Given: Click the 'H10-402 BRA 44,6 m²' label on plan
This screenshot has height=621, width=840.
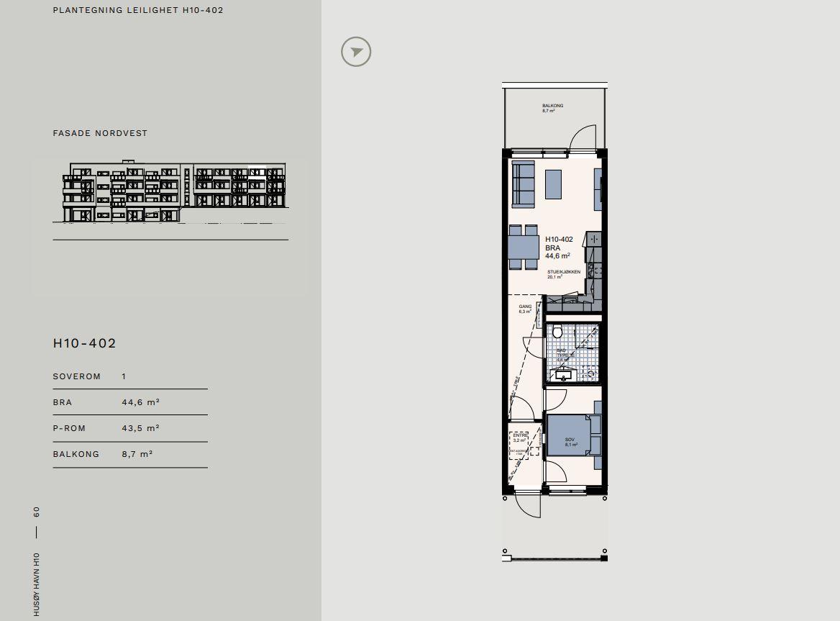Looking at the screenshot, I should [x=559, y=248].
